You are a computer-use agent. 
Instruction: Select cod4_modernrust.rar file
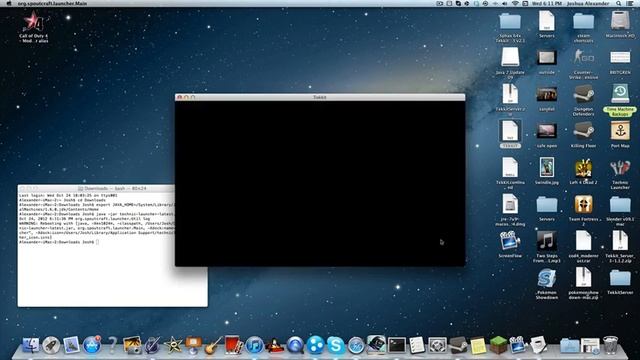click(583, 246)
